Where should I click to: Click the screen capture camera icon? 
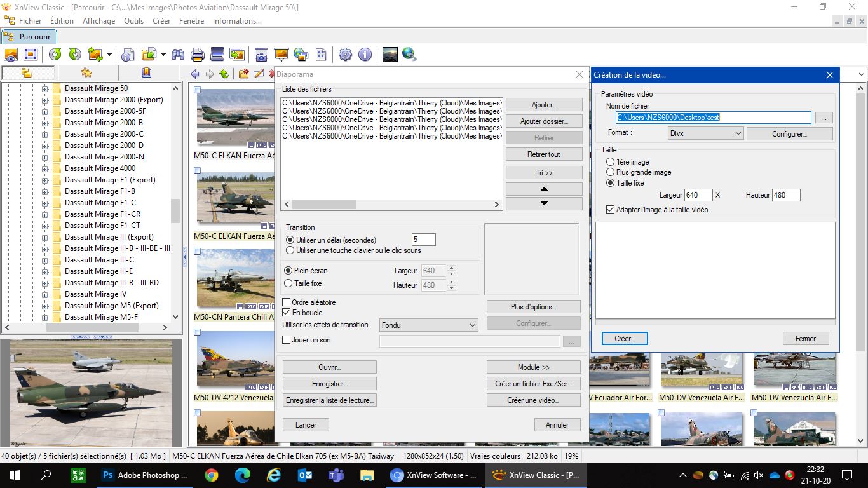tap(261, 55)
